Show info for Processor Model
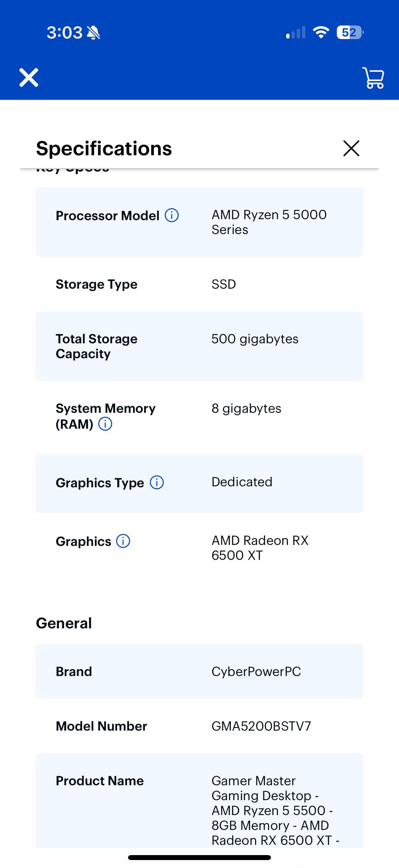This screenshot has height=868, width=399. pos(172,215)
